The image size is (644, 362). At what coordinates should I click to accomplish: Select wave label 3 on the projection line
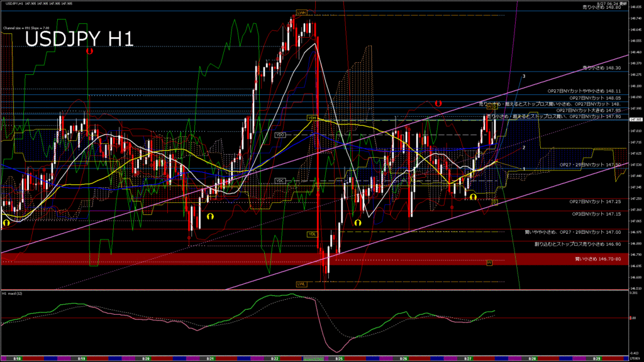[525, 75]
